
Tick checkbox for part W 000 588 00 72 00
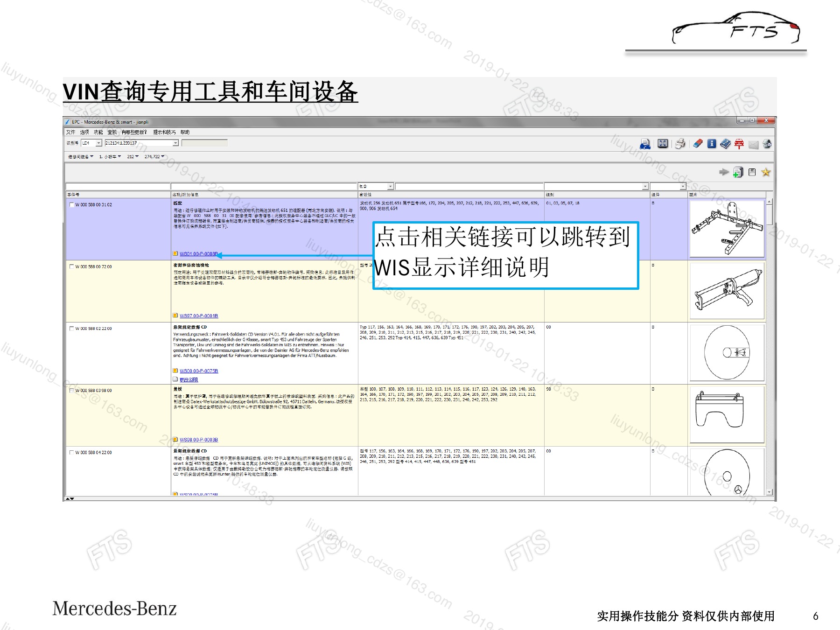(x=71, y=266)
